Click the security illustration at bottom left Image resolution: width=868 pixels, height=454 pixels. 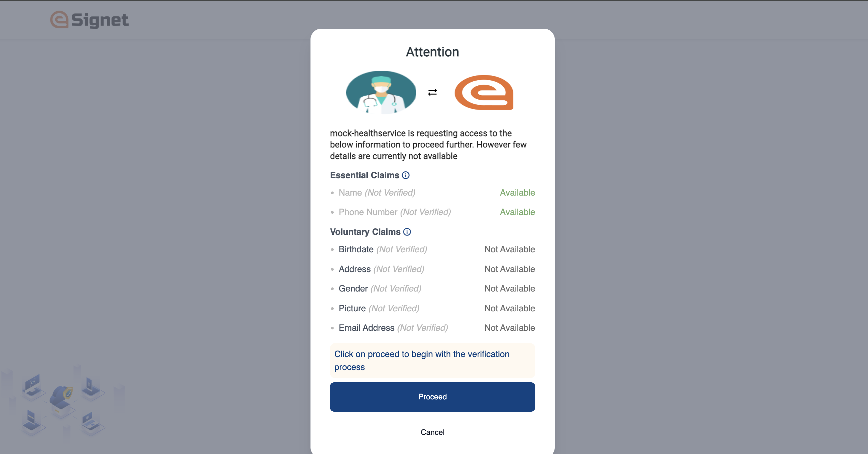[63, 403]
